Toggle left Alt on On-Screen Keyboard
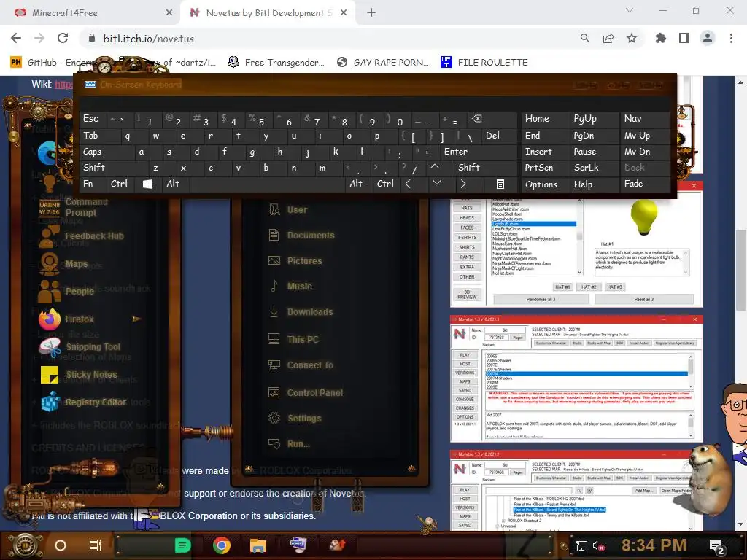747x560 pixels. pyautogui.click(x=175, y=184)
